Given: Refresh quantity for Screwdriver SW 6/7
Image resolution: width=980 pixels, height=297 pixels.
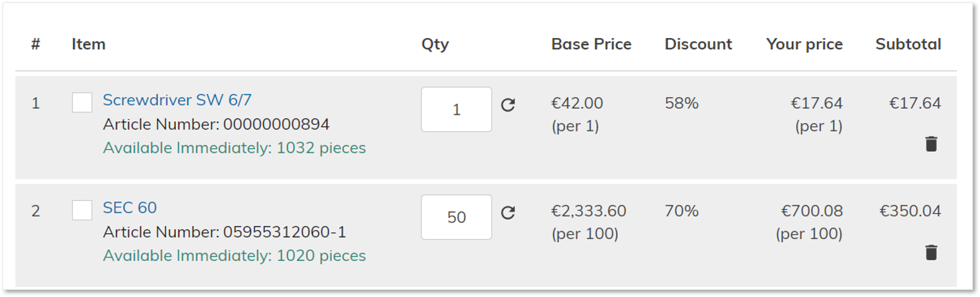Looking at the screenshot, I should point(508,104).
